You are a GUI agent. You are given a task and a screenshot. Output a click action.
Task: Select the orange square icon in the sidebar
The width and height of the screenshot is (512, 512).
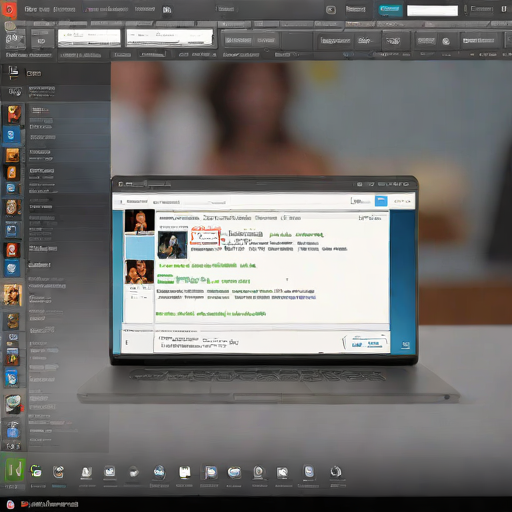tap(12, 155)
